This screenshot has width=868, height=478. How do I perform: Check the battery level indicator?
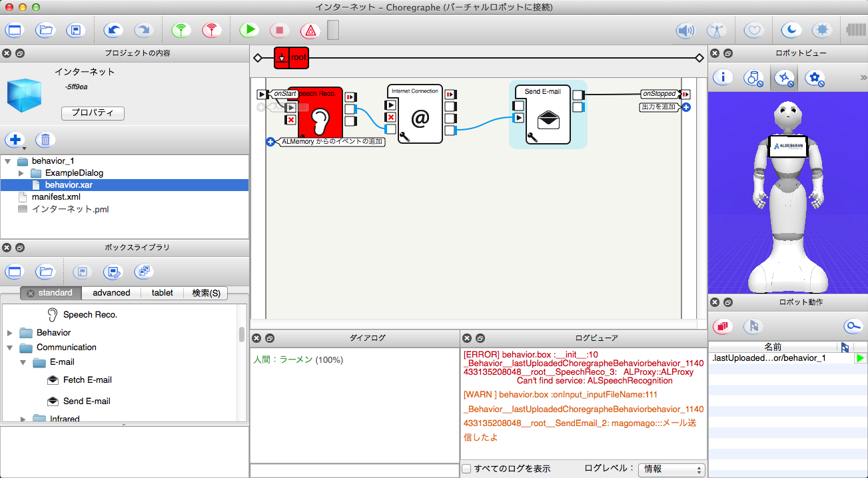pos(855,30)
